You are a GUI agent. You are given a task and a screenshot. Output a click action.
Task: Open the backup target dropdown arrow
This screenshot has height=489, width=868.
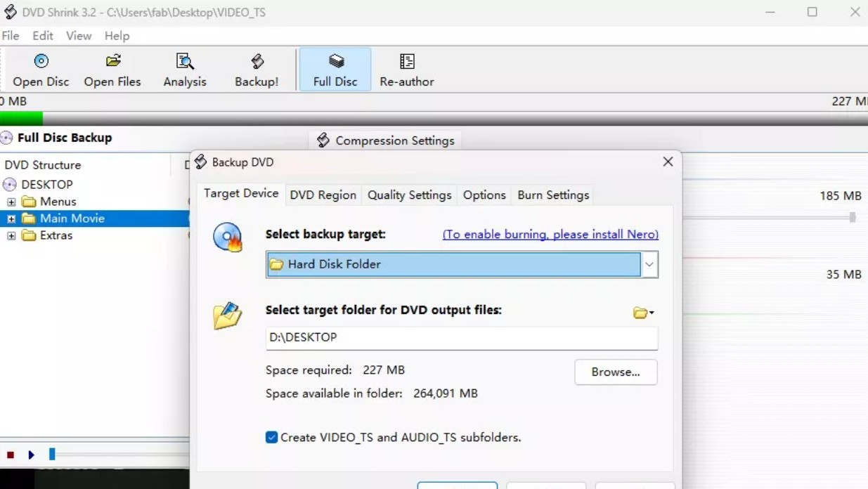649,265
